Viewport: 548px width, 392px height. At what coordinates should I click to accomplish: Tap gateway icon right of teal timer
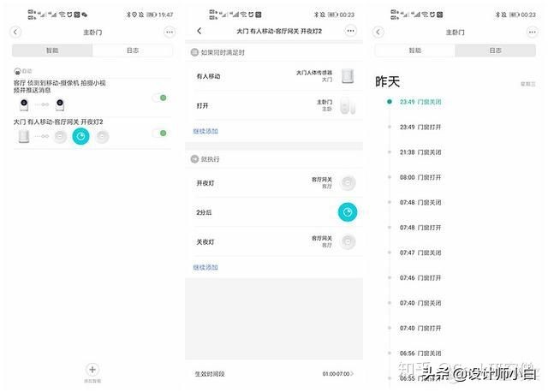pyautogui.click(x=102, y=136)
